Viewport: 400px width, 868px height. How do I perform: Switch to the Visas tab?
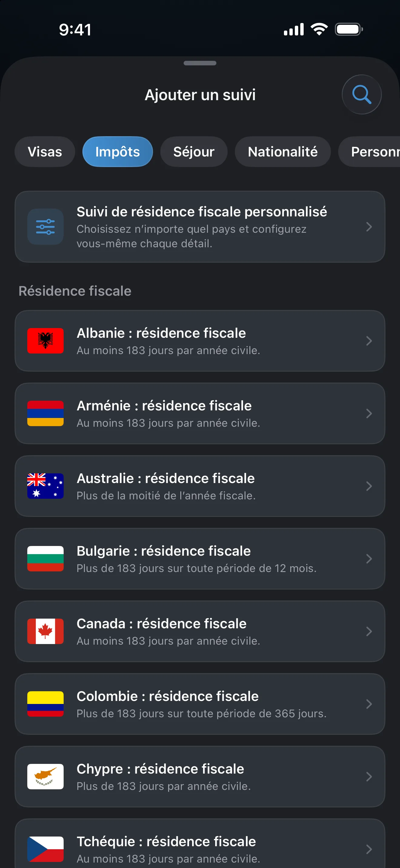(45, 152)
